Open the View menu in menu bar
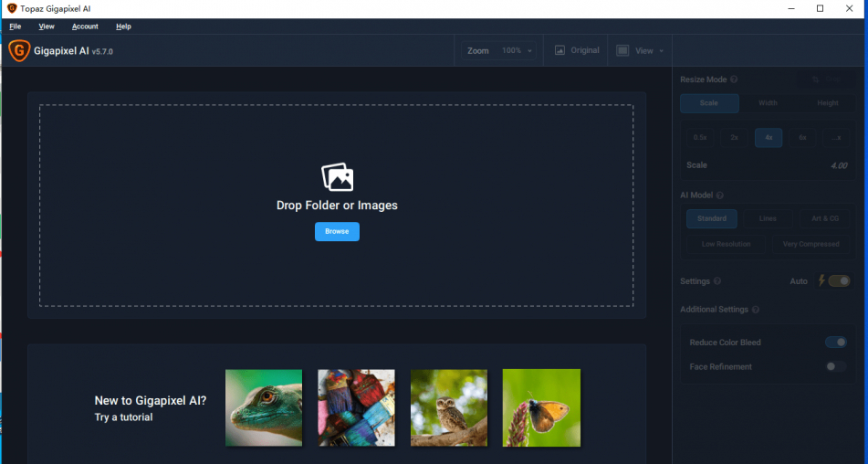 [x=47, y=26]
